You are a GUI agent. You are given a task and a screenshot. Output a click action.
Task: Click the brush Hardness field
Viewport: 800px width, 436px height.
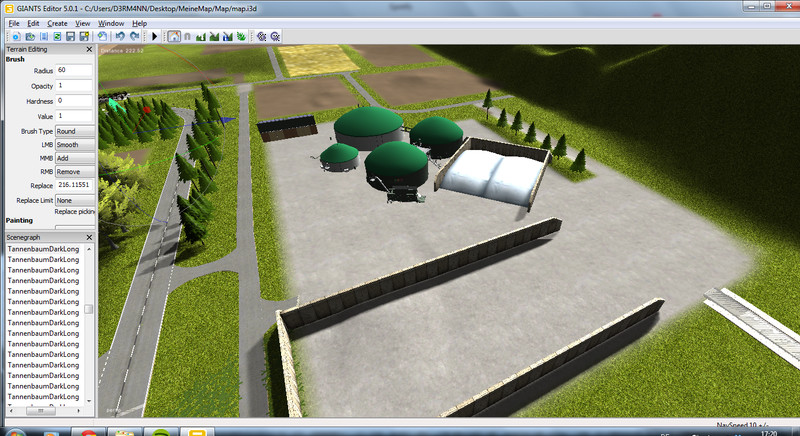point(74,101)
